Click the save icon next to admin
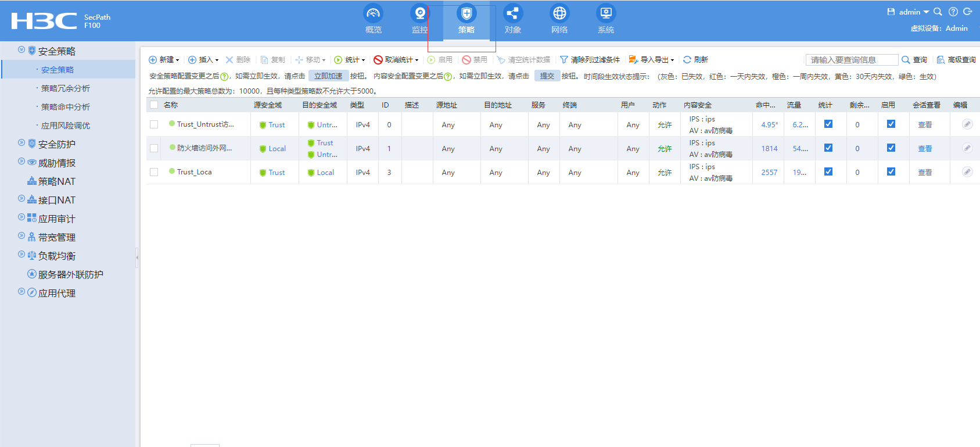This screenshot has width=980, height=447. coord(891,12)
